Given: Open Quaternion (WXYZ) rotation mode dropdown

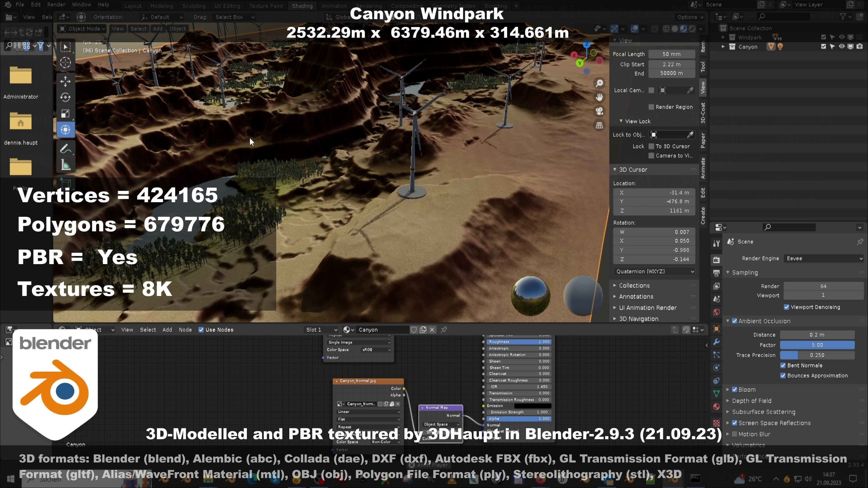Looking at the screenshot, I should [654, 271].
